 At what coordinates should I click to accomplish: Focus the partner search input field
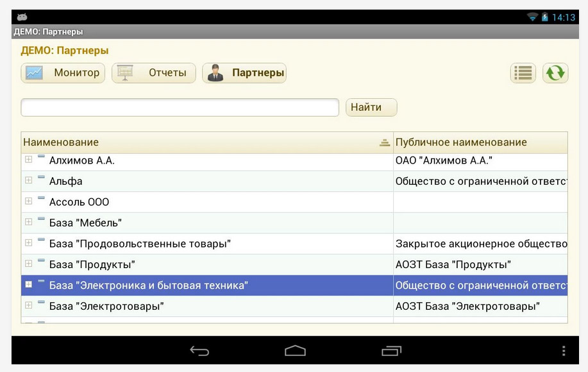click(180, 108)
